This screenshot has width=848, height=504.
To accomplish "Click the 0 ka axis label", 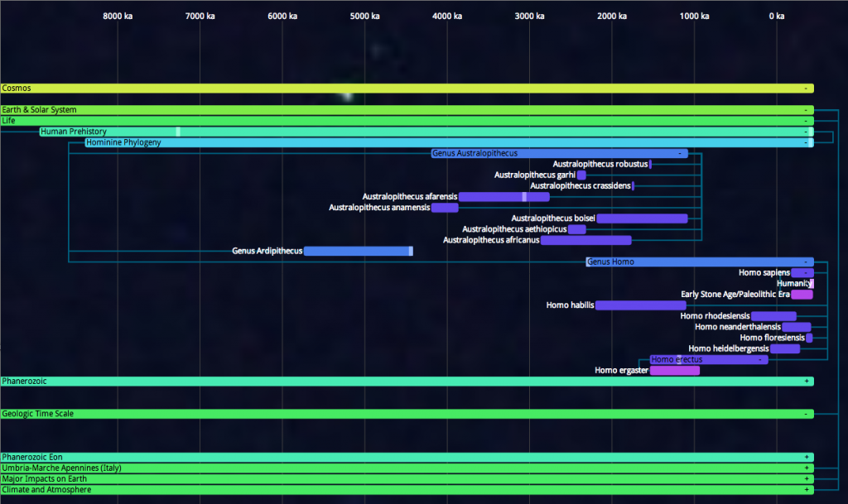I will 777,17.
